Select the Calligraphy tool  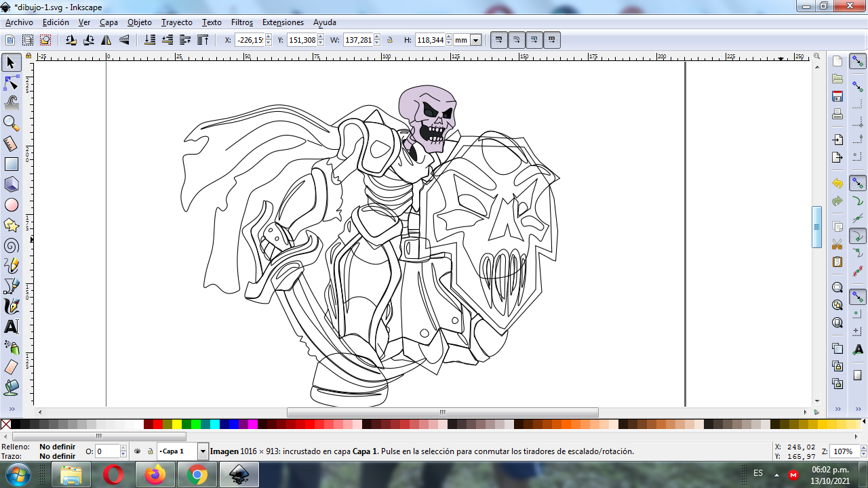[x=11, y=306]
